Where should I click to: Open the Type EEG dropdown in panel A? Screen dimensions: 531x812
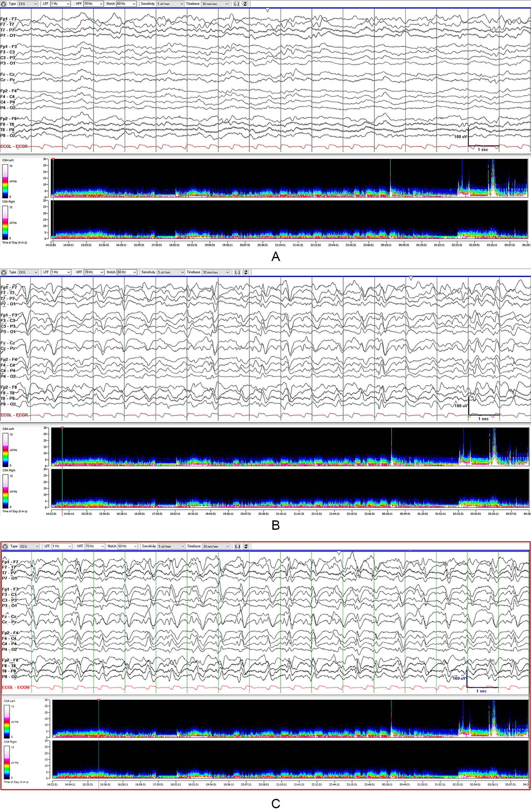pyautogui.click(x=27, y=4)
